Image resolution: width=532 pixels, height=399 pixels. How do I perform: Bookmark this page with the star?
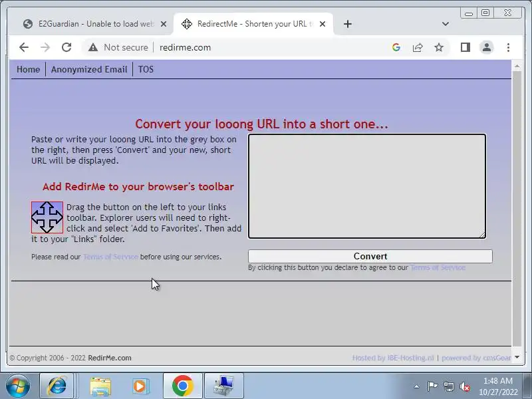(x=439, y=47)
